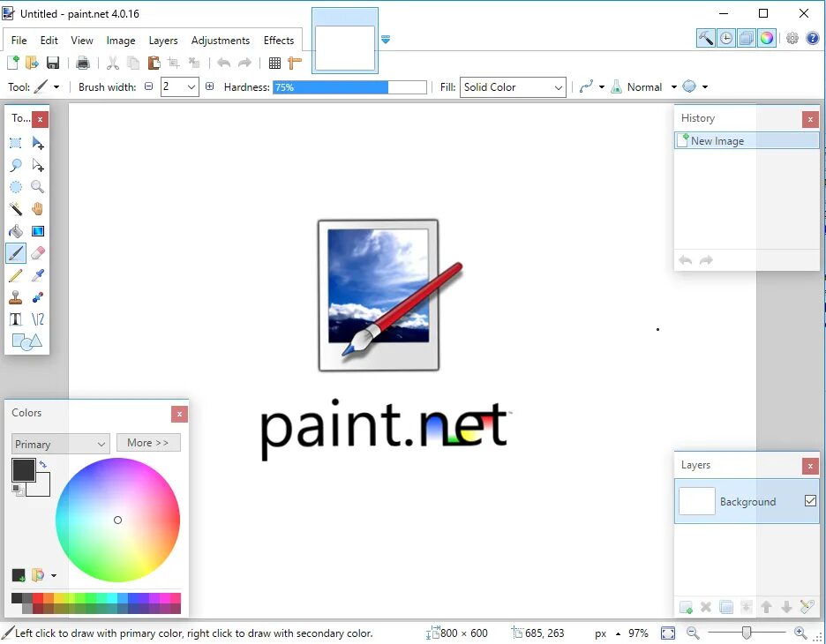Reset colors to black and white
Viewport: 826px width, 644px height.
coord(18,490)
